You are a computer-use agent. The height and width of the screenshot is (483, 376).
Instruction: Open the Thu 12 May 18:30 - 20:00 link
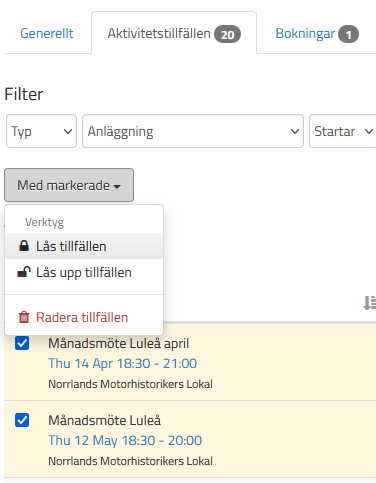pos(125,440)
